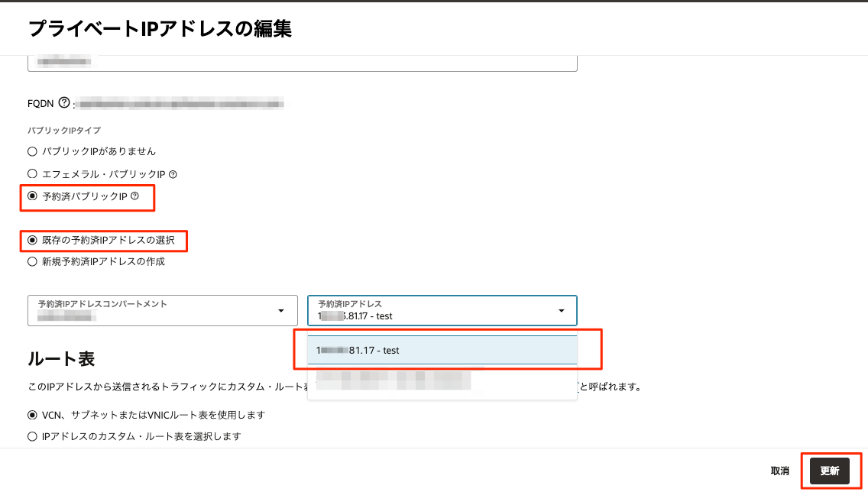Click the 取消 cancel link
The width and height of the screenshot is (868, 492).
tap(779, 471)
